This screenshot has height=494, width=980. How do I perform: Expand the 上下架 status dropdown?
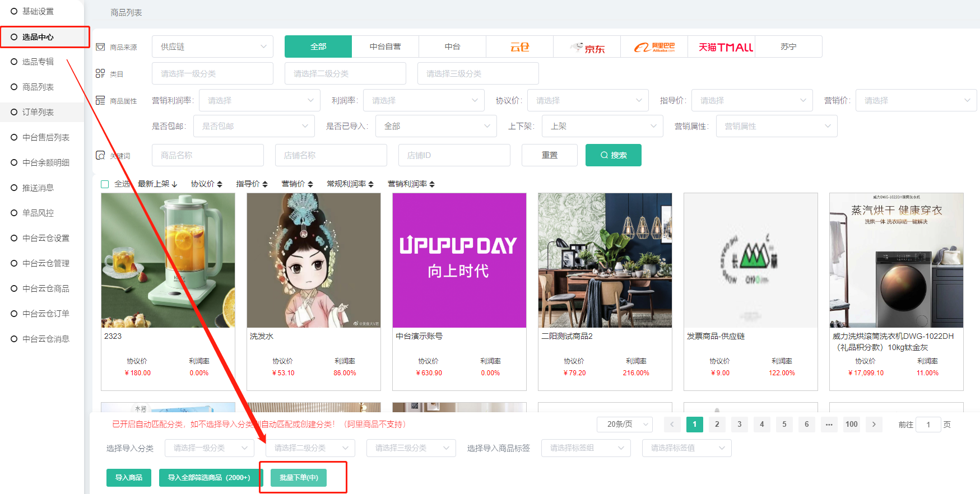(602, 126)
